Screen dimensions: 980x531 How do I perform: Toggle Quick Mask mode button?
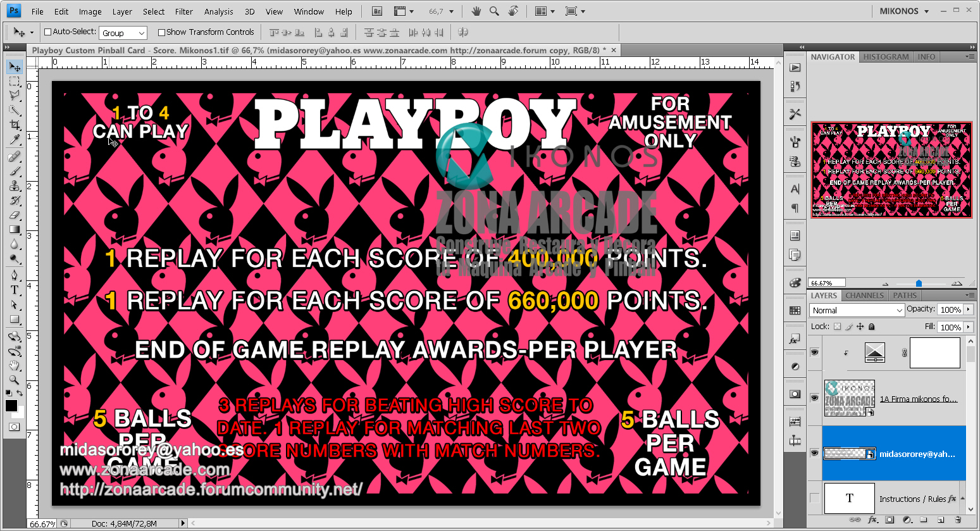coord(14,427)
